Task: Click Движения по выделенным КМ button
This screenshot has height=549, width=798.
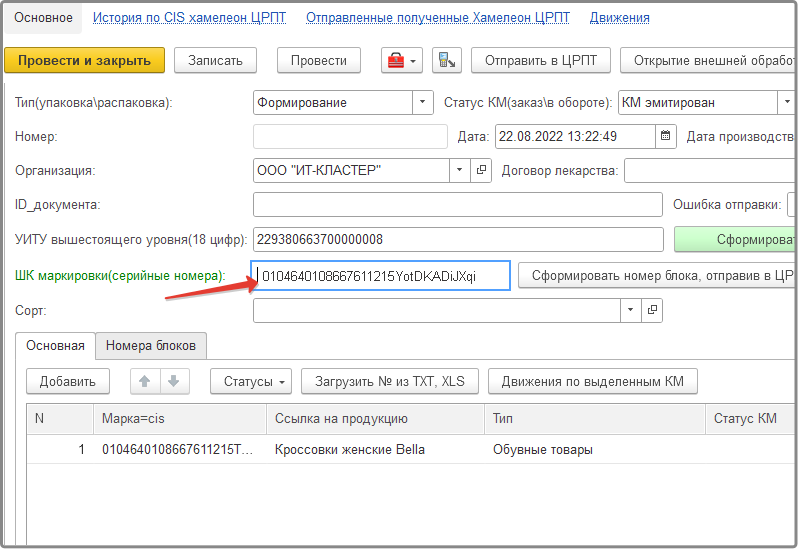Action: tap(593, 382)
